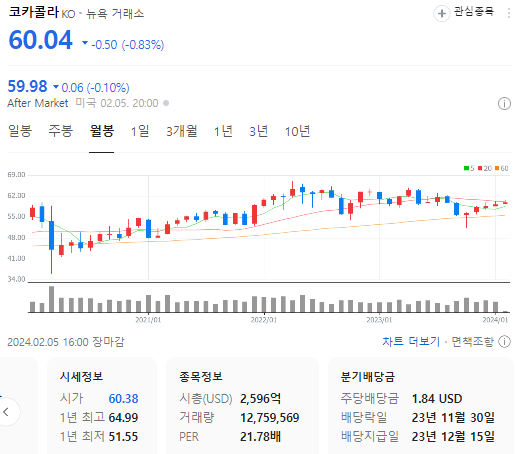The height and width of the screenshot is (454, 515).
Task: Click the after market price 59.98
Action: tap(27, 86)
